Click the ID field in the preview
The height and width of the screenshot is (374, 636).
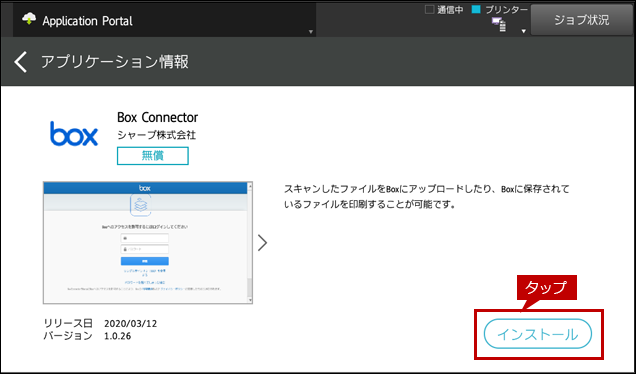pos(145,239)
